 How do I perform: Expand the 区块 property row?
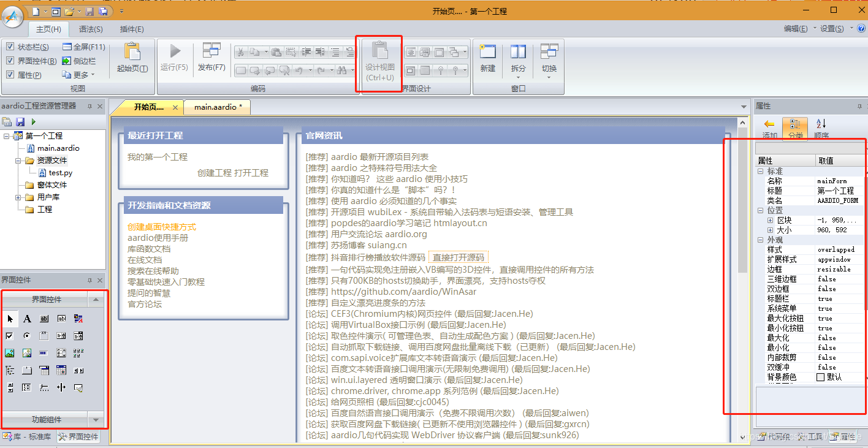[x=770, y=220]
